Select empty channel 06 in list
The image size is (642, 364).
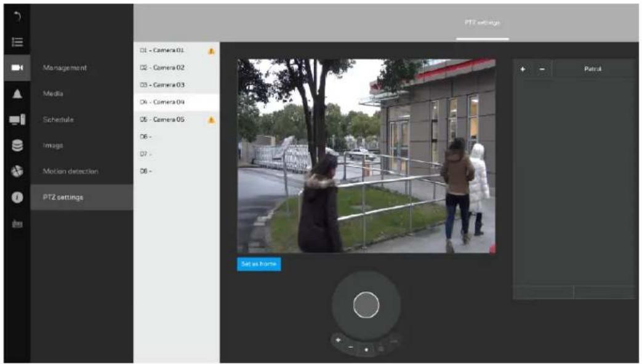pyautogui.click(x=177, y=136)
